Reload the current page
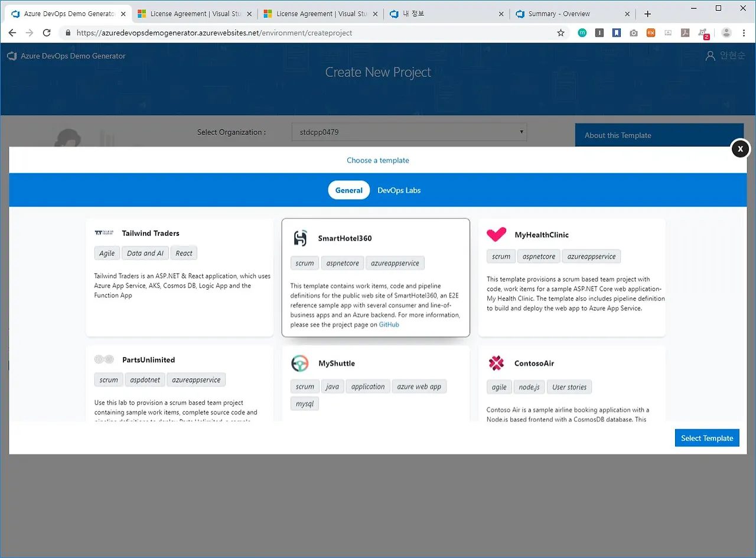The height and width of the screenshot is (558, 756). 47,33
